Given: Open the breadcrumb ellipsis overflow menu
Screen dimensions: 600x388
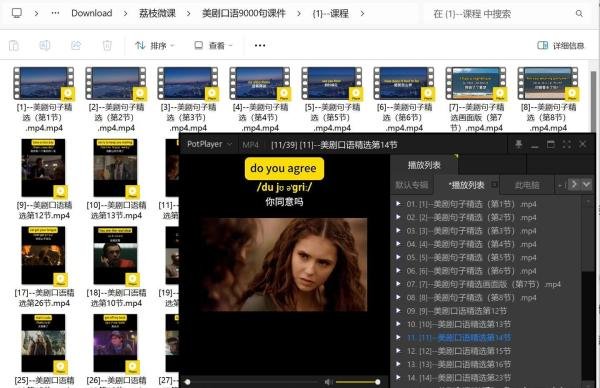Looking at the screenshot, I should [55, 13].
